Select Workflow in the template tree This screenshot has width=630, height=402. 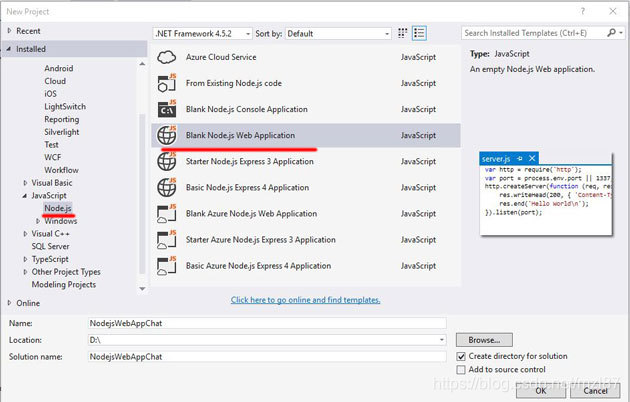pos(61,170)
